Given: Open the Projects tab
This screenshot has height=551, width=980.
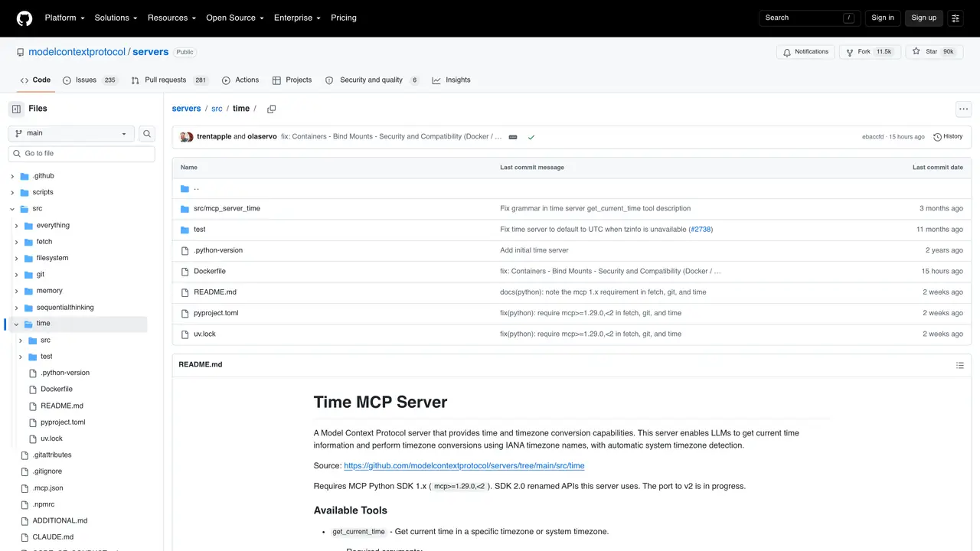Looking at the screenshot, I should 292,80.
